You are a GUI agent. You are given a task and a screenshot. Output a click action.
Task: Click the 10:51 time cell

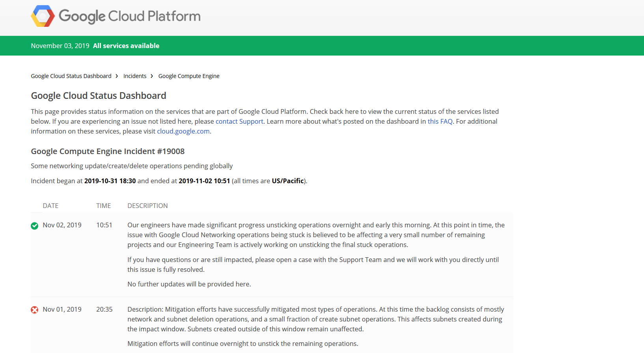click(104, 225)
